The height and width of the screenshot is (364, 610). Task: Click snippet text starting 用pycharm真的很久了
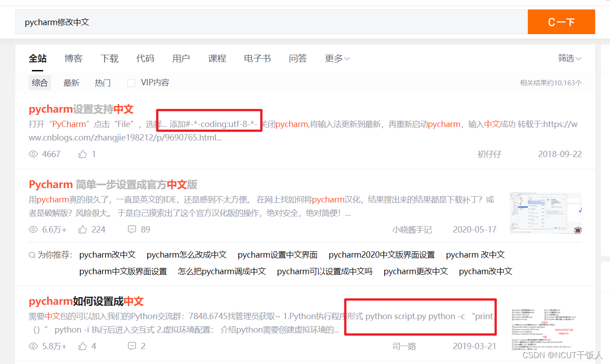[x=261, y=206]
